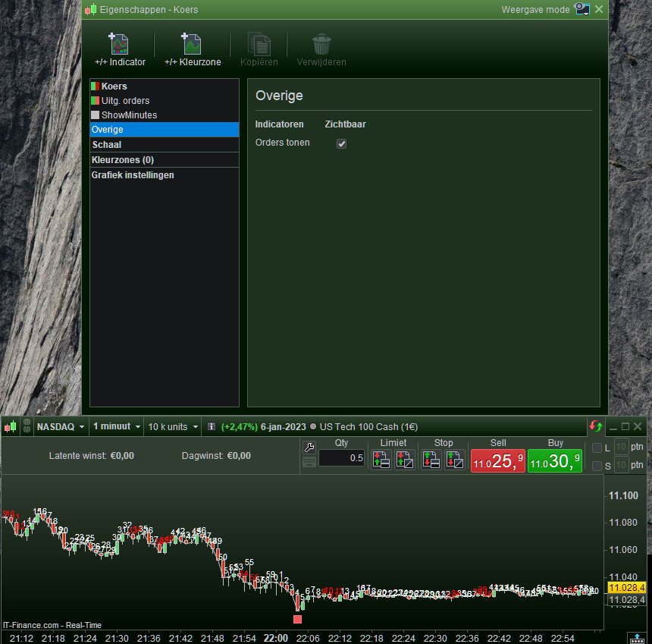The image size is (652, 644).
Task: Click the second Stop order icon
Action: pos(454,460)
